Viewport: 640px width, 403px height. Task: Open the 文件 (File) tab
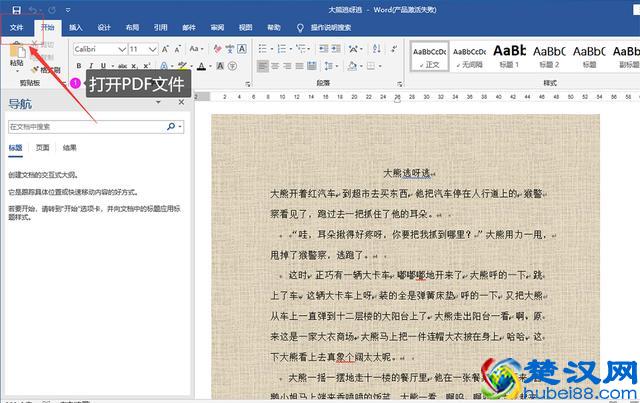tap(16, 28)
